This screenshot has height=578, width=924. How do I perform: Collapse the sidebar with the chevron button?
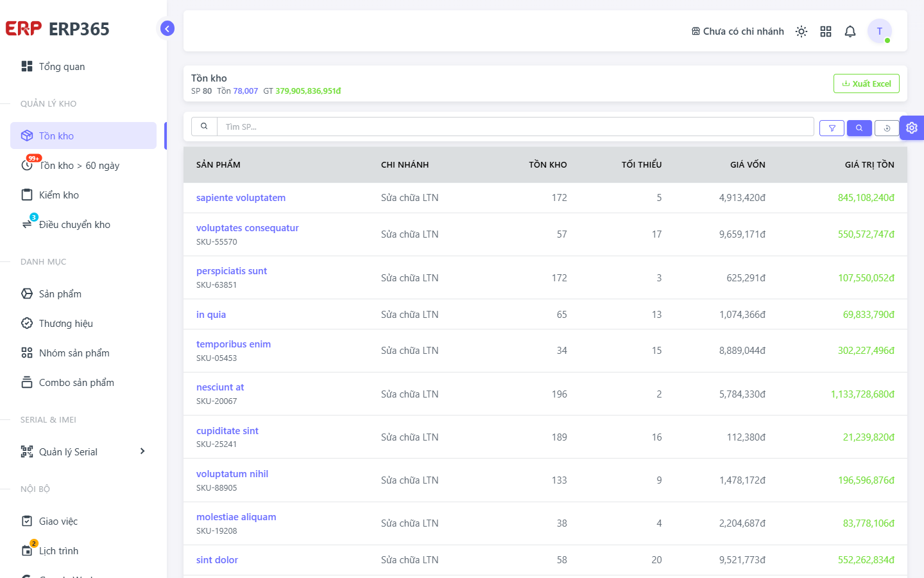tap(167, 28)
